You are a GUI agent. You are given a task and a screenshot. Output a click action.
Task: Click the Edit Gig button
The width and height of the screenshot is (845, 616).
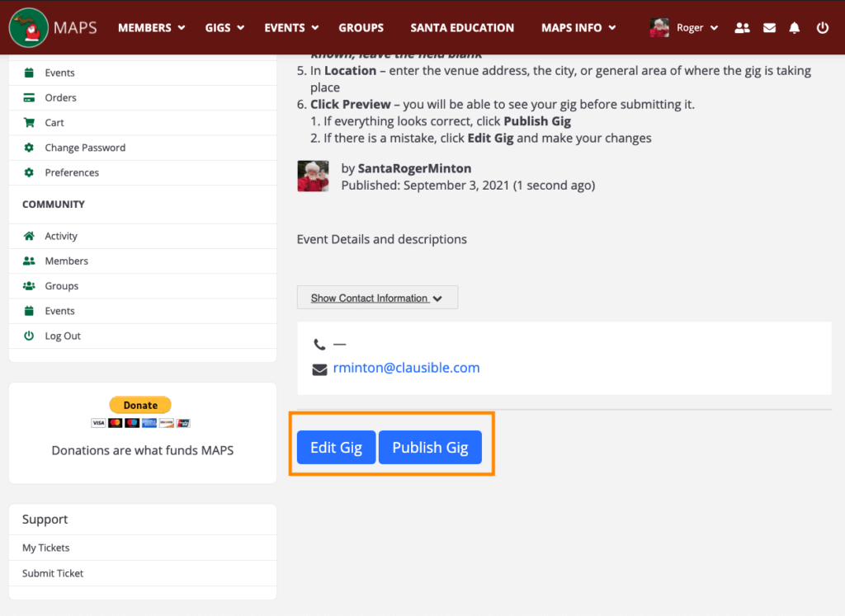337,448
